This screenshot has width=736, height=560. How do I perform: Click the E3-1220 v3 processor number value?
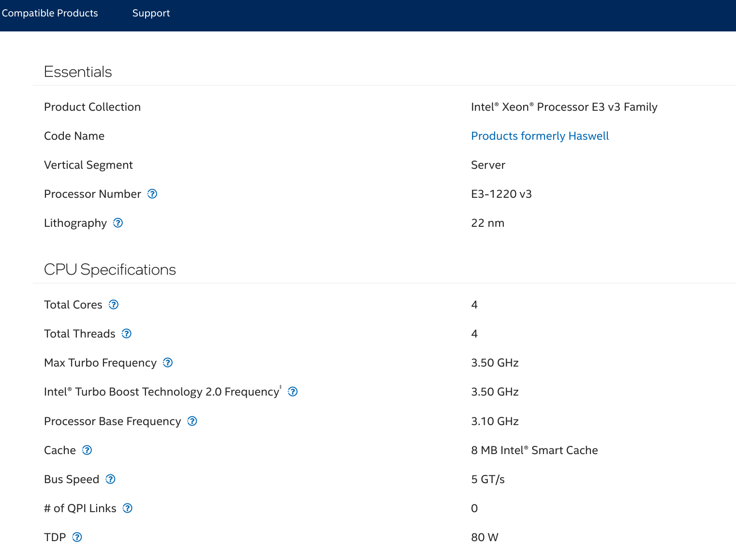point(501,194)
